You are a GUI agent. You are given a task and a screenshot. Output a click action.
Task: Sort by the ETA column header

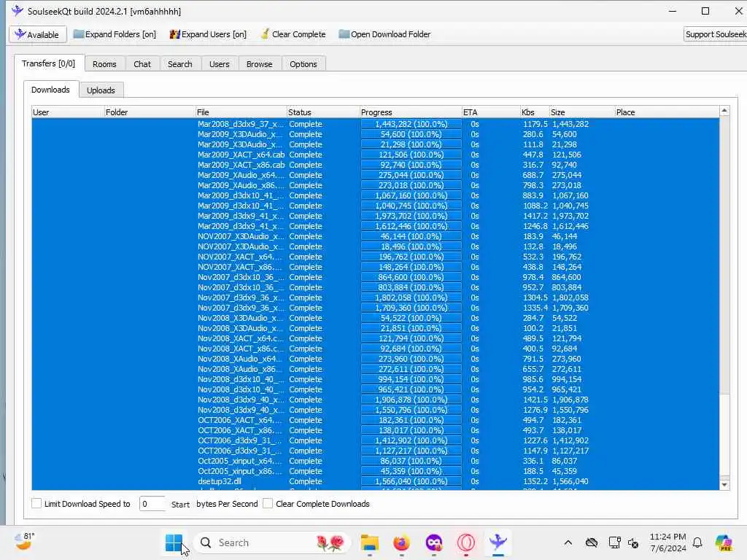(x=491, y=112)
